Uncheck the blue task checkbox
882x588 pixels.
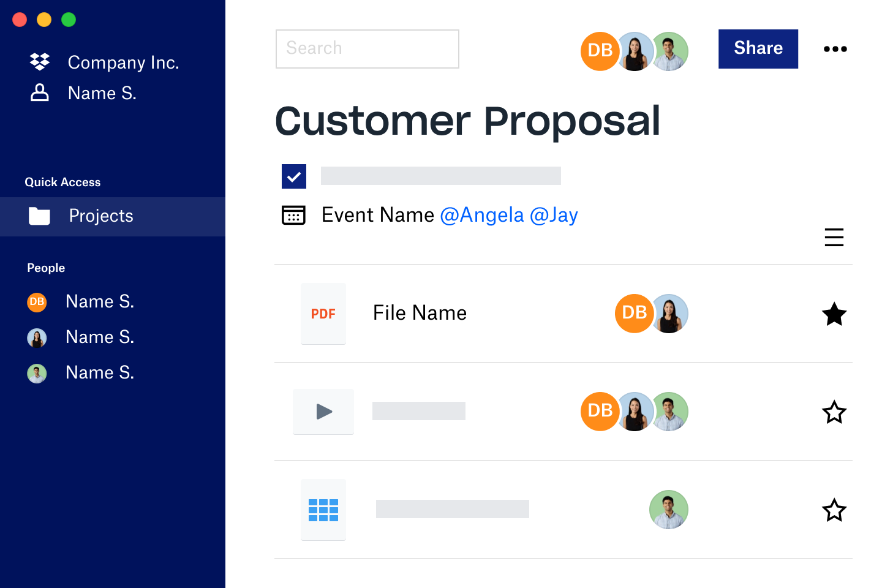pyautogui.click(x=294, y=176)
